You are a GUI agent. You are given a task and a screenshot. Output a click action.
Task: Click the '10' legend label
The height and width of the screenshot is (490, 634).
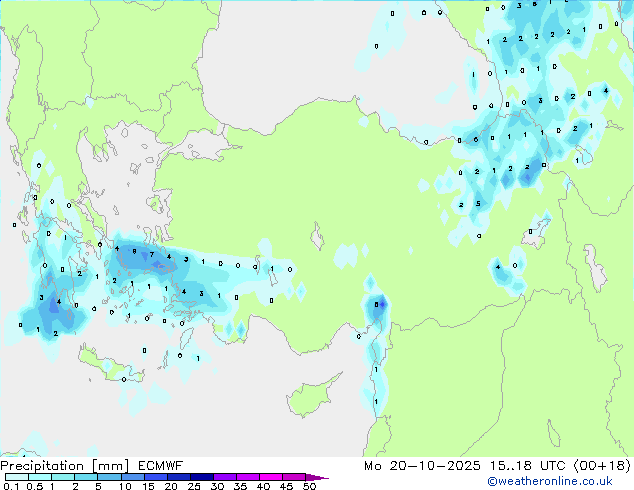pos(125,486)
